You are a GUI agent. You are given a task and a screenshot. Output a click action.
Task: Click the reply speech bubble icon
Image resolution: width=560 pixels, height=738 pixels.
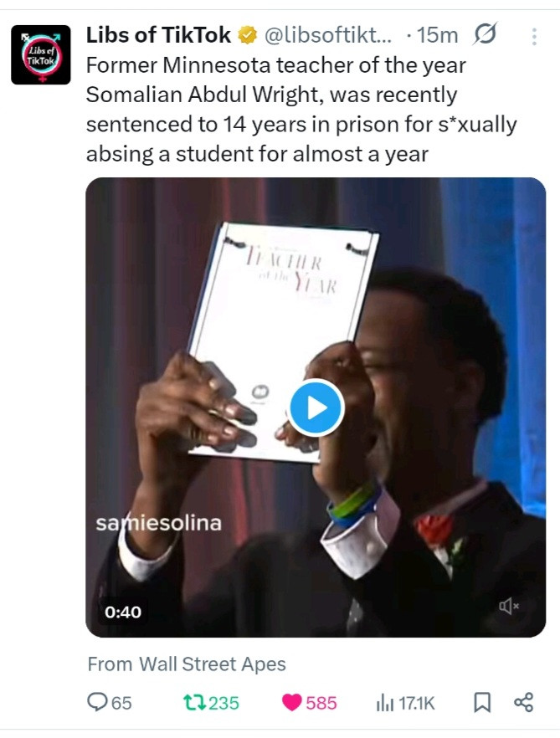pyautogui.click(x=97, y=702)
